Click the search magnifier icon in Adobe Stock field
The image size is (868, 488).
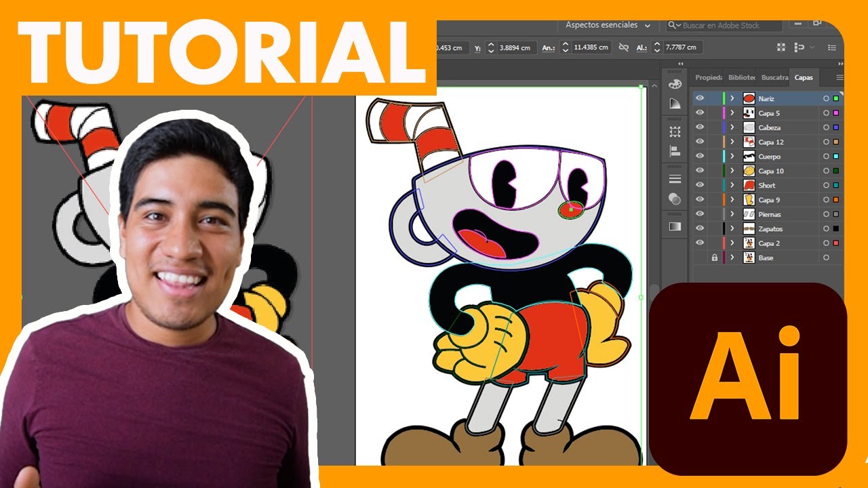coord(673,25)
